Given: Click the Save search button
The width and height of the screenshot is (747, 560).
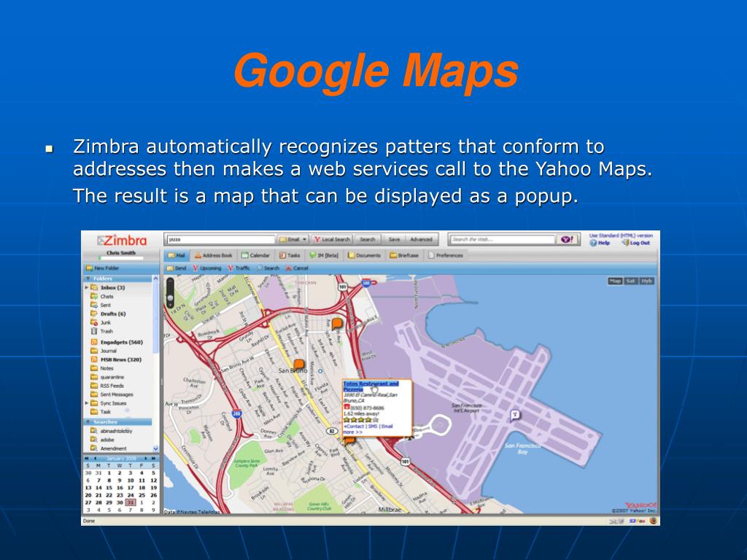Looking at the screenshot, I should pos(394,239).
